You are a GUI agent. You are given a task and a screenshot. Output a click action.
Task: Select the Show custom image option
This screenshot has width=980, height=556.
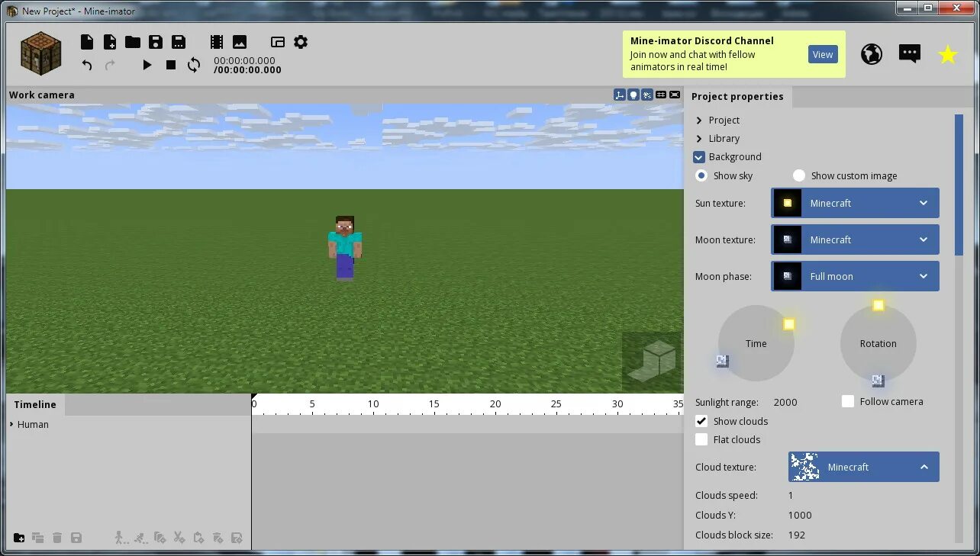pos(799,175)
